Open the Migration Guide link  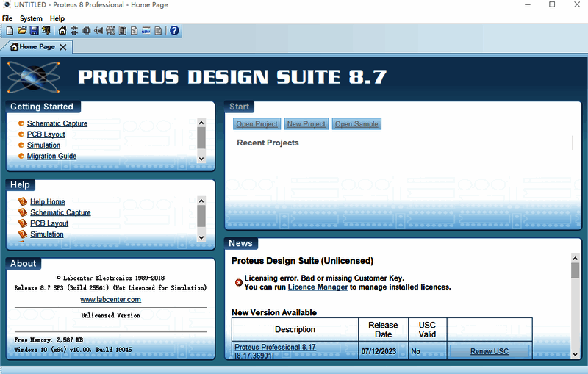[x=51, y=156]
